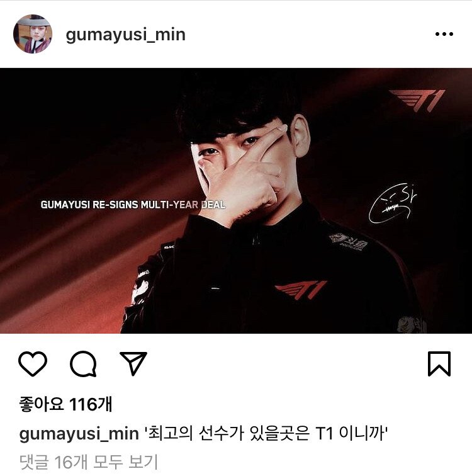This screenshot has width=472, height=476.
Task: Click the sponsor patch on the jersey shoulder
Action: pyautogui.click(x=349, y=242)
